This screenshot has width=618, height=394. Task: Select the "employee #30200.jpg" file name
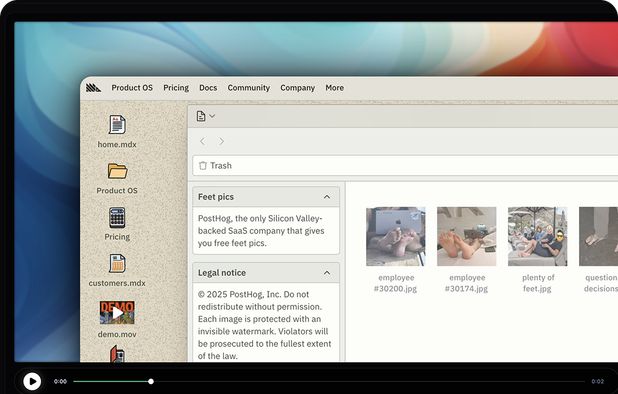click(x=396, y=283)
